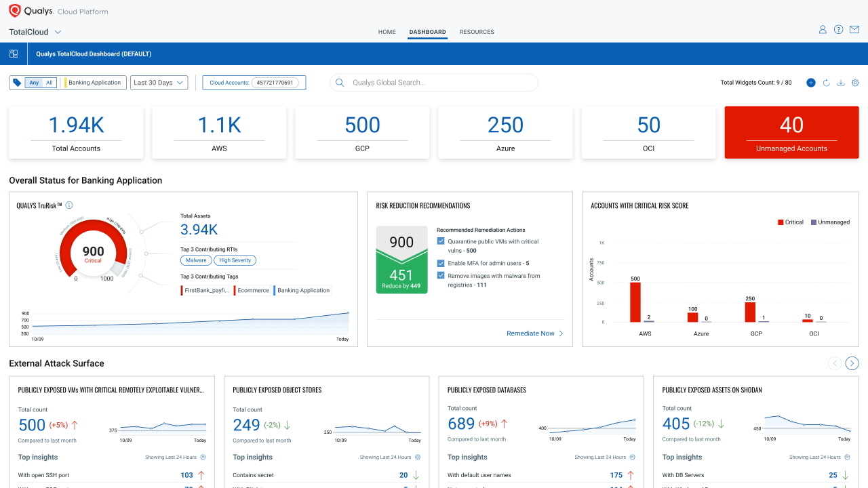The image size is (868, 488).
Task: Switch to the HOME tab
Action: pos(387,32)
